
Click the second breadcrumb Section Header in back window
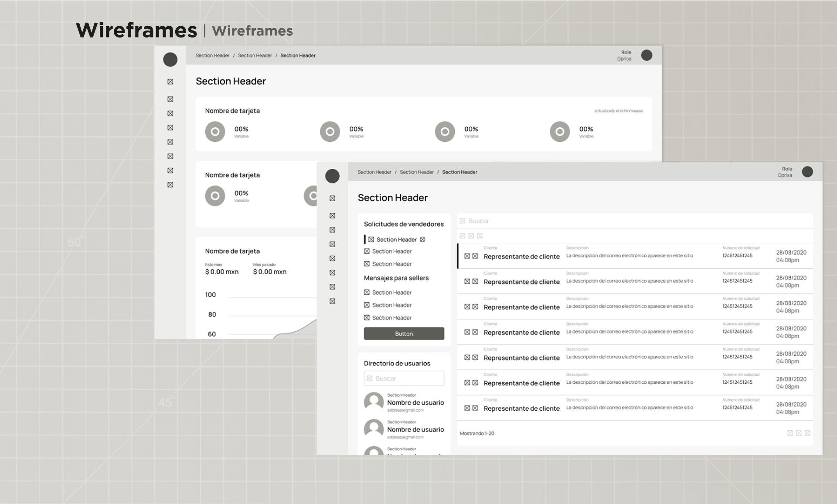[x=255, y=55]
